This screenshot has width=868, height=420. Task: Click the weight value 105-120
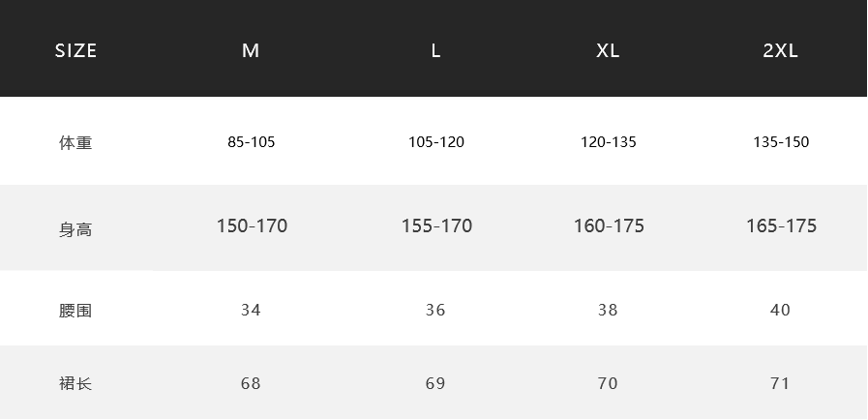pos(436,142)
